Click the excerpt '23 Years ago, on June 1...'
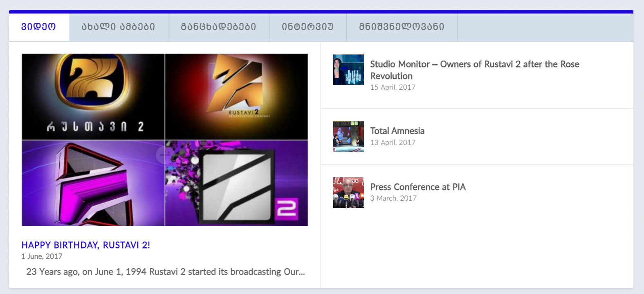Viewport: 644px width, 294px height. (x=166, y=272)
